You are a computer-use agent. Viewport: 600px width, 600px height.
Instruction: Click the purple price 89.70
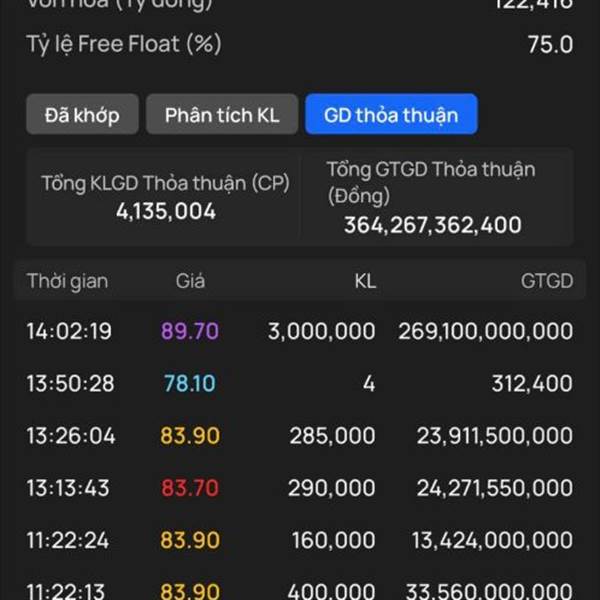tap(190, 331)
